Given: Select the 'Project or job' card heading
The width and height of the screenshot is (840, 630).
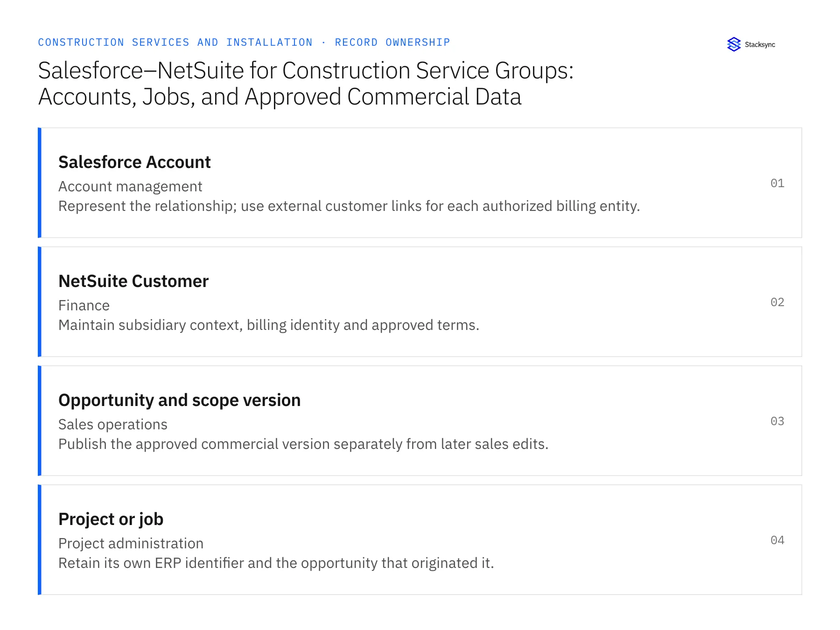Looking at the screenshot, I should pyautogui.click(x=111, y=519).
